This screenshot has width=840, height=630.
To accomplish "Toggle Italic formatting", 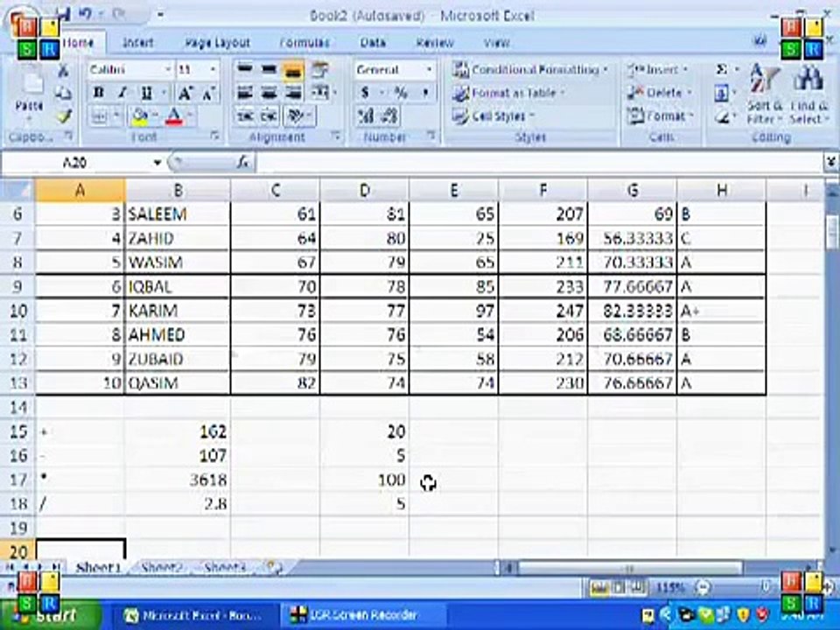I will pyautogui.click(x=122, y=93).
